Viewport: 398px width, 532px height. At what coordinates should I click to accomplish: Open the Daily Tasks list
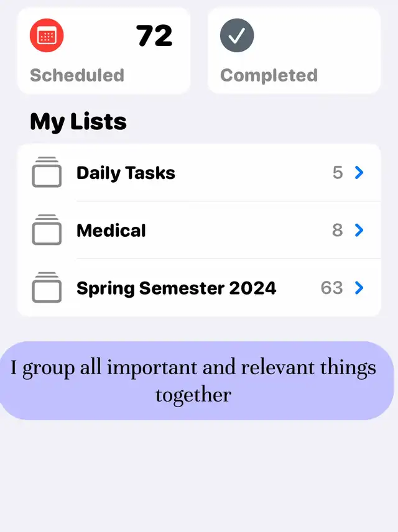[x=199, y=172]
